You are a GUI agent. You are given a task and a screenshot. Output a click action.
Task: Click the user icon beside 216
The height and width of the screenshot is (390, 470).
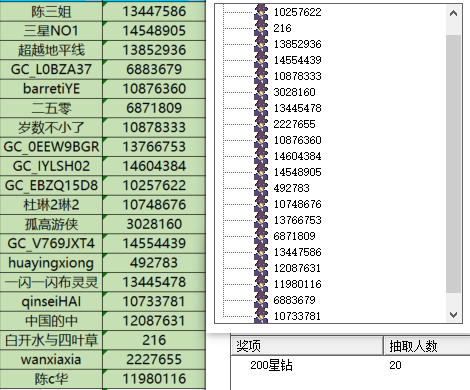point(261,28)
